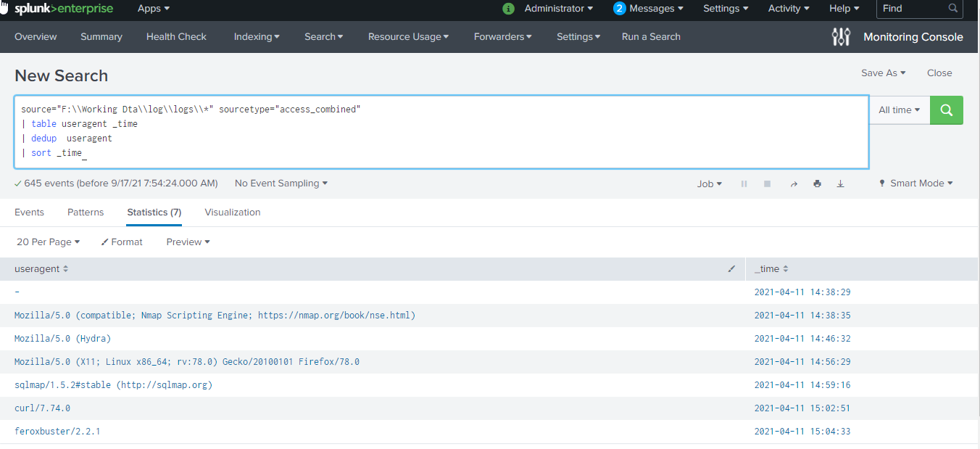
Task: Pause the running search job
Action: [x=744, y=184]
